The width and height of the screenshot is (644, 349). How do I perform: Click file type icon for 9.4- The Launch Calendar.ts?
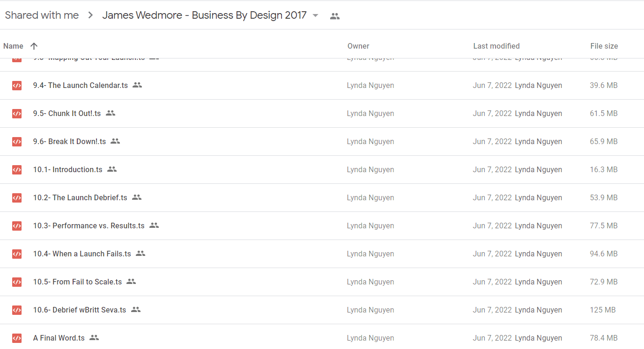(17, 85)
